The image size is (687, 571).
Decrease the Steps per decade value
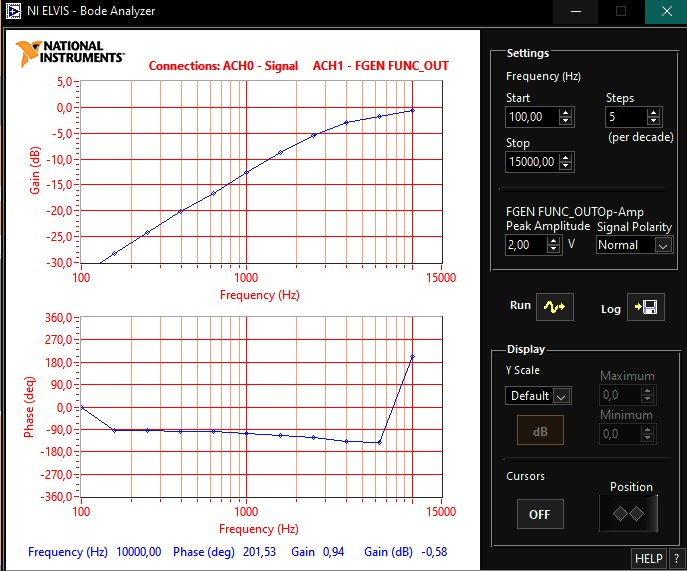(653, 121)
